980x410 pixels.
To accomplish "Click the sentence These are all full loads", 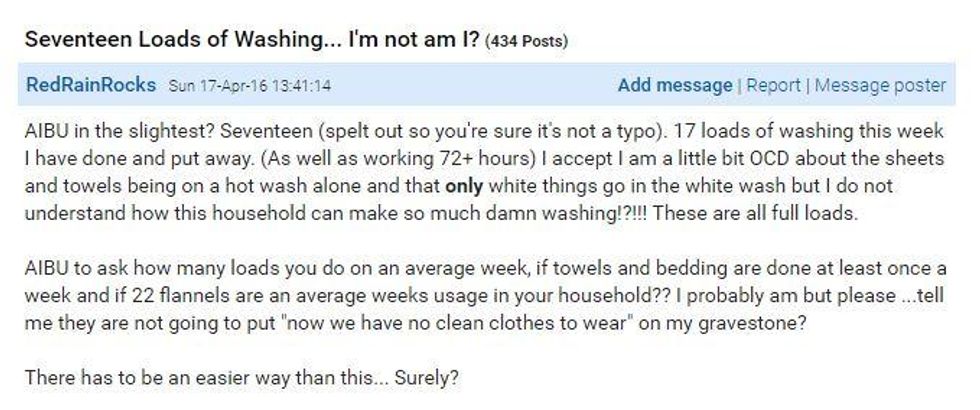I will point(756,214).
